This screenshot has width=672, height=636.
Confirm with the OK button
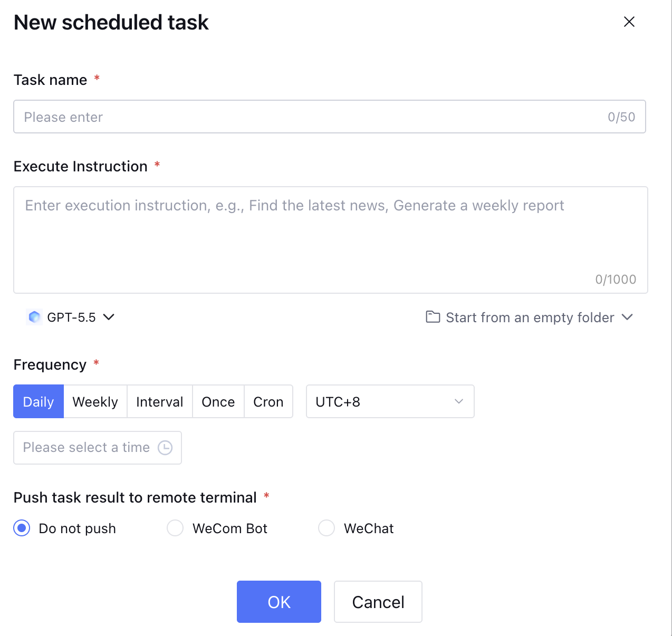[279, 602]
